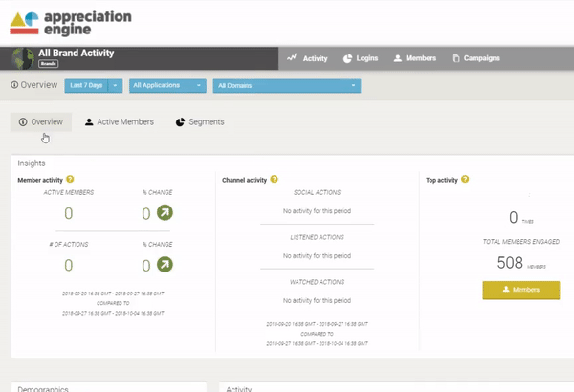Click the LISTENED ACTIONS label

(x=317, y=237)
